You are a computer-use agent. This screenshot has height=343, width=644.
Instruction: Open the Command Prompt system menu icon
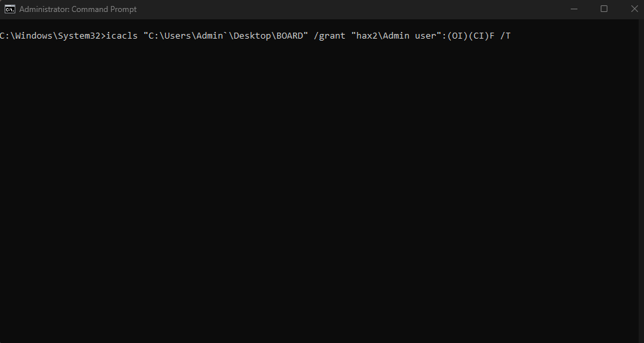[10, 9]
